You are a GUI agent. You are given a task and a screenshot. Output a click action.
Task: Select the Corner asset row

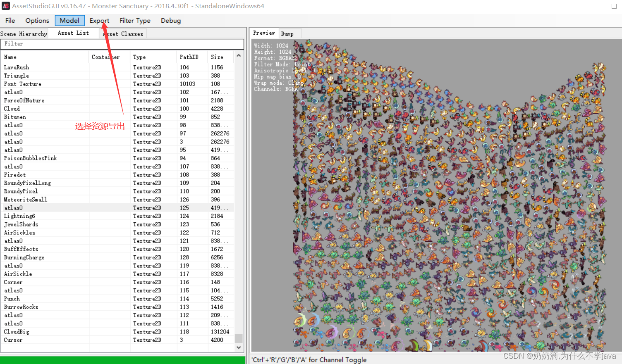point(118,282)
